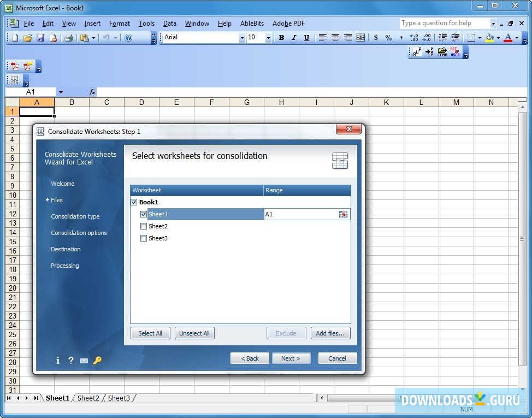The height and width of the screenshot is (418, 532).
Task: Open the Fill Color dropdown arrow
Action: click(x=498, y=38)
